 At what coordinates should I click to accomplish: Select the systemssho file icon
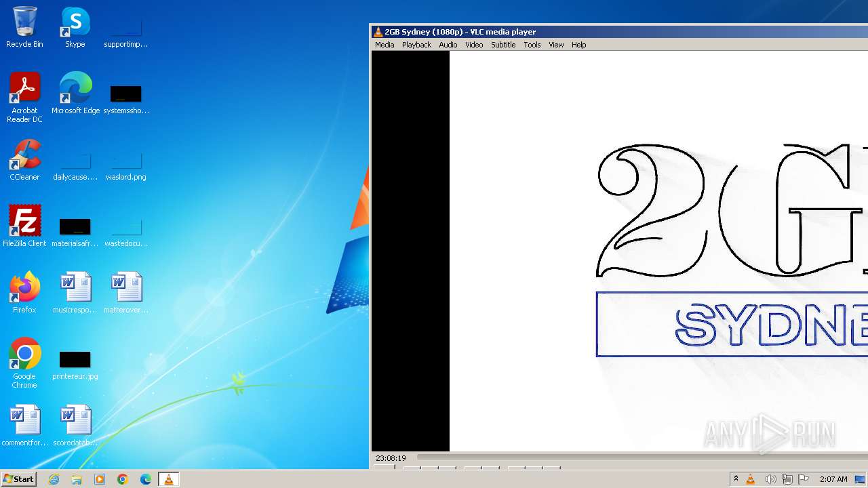click(x=126, y=99)
